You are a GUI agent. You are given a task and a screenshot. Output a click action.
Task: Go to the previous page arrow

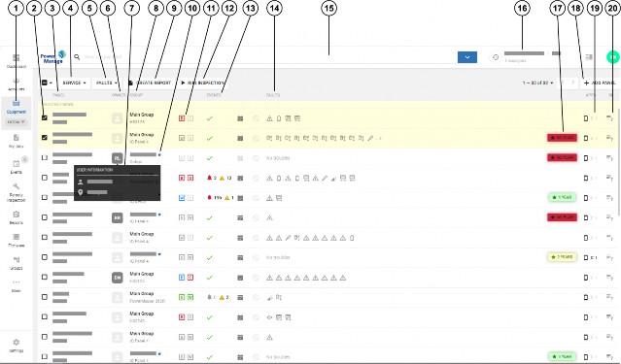click(562, 83)
